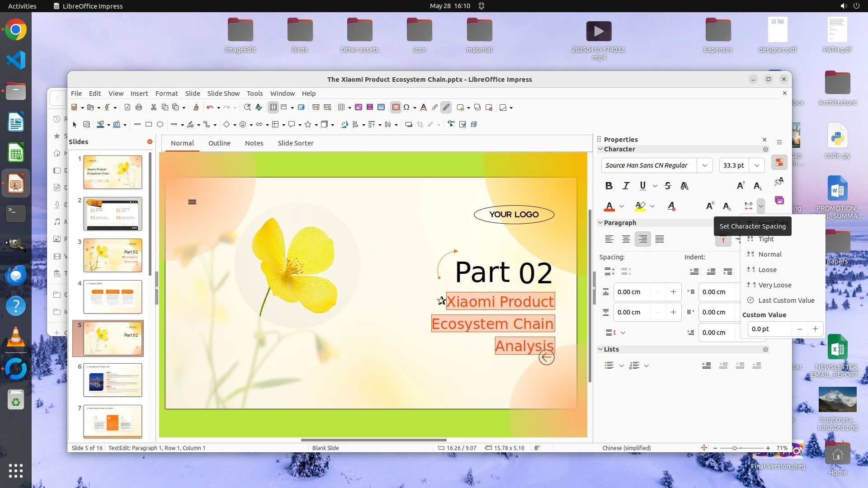
Task: Toggle Italic in Character panel
Action: pos(626,186)
